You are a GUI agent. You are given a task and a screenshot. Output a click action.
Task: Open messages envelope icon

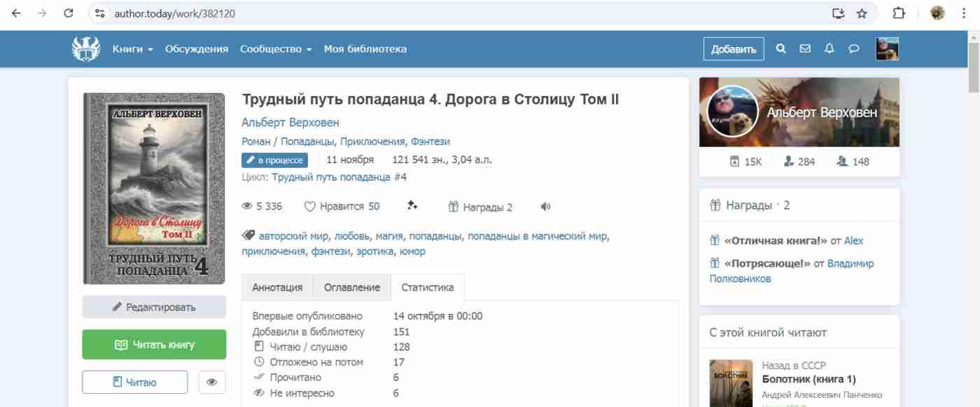tap(805, 49)
